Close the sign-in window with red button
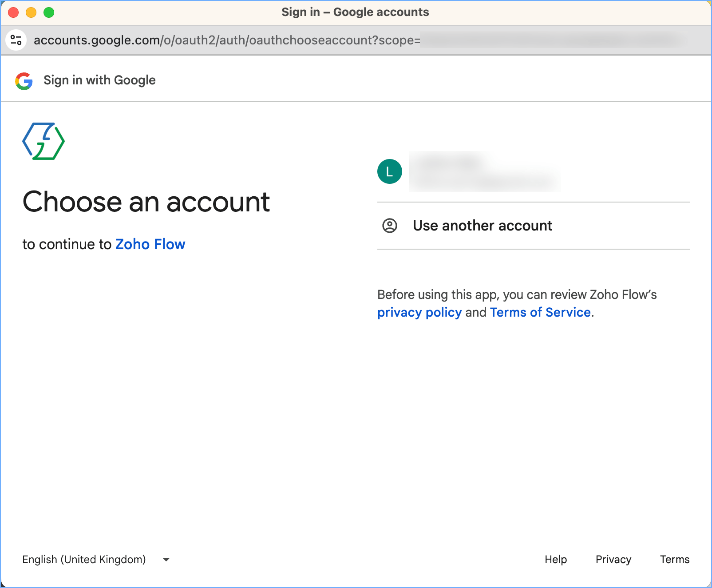 [13, 12]
